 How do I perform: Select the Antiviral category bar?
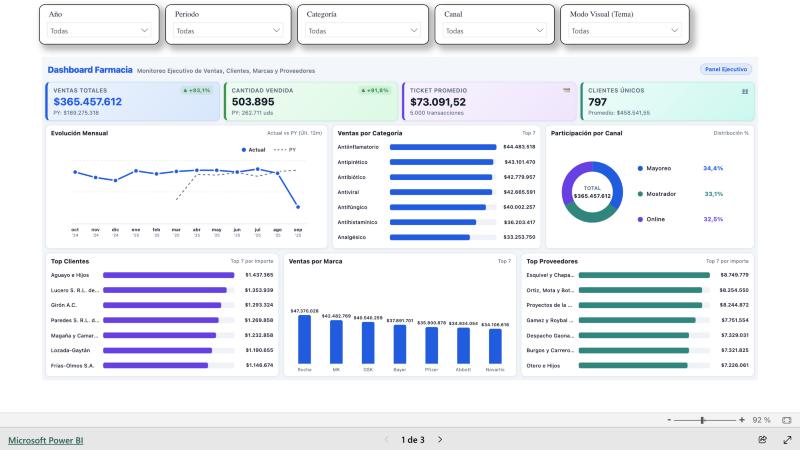coord(441,192)
